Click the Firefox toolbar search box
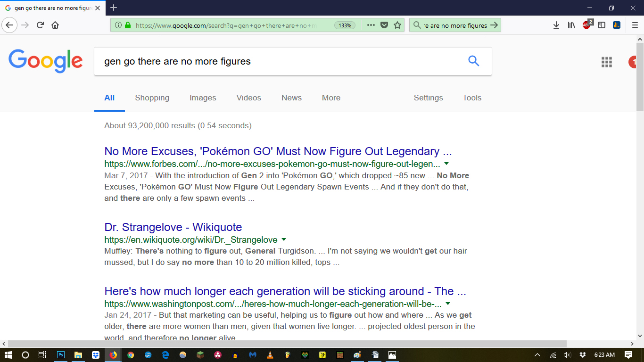The width and height of the screenshot is (644, 362). [x=455, y=25]
